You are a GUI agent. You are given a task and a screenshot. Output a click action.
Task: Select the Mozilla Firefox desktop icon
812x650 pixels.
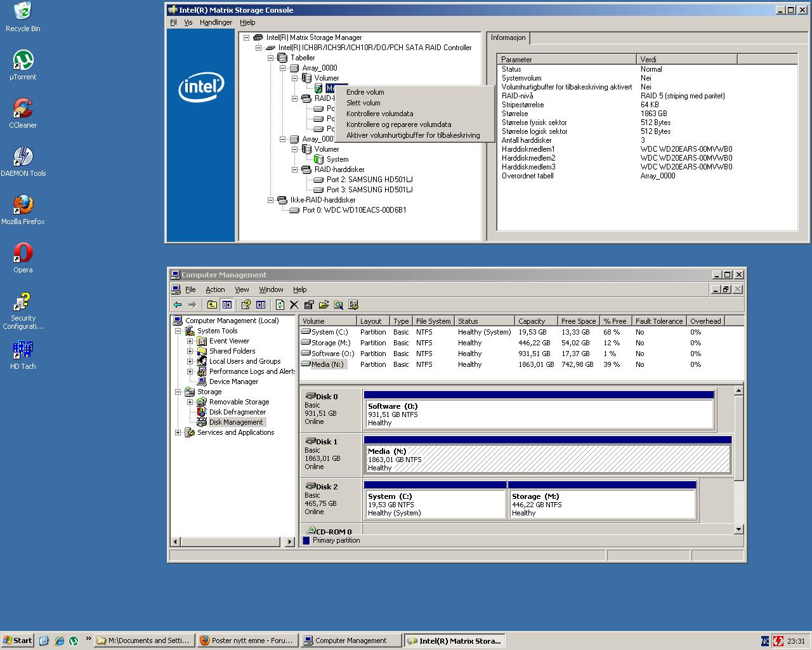23,210
